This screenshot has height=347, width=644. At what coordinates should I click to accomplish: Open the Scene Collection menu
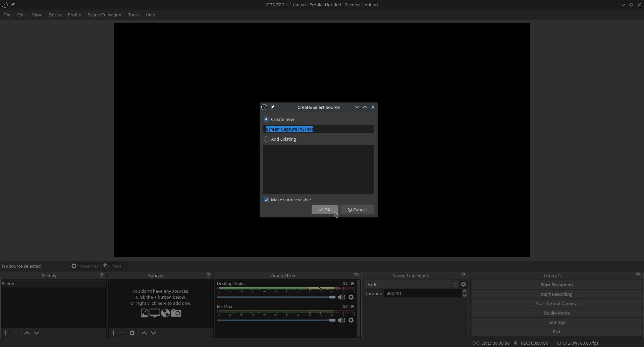[105, 15]
